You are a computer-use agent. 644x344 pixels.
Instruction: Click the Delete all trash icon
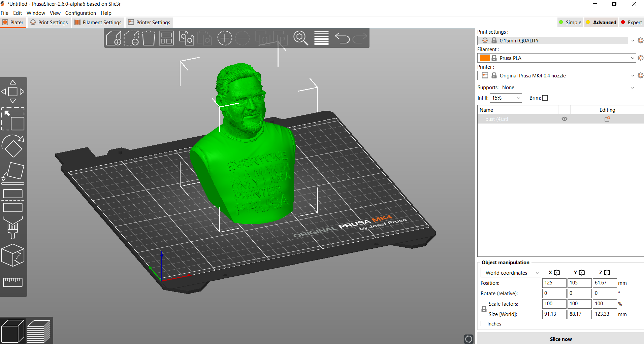[x=149, y=38]
